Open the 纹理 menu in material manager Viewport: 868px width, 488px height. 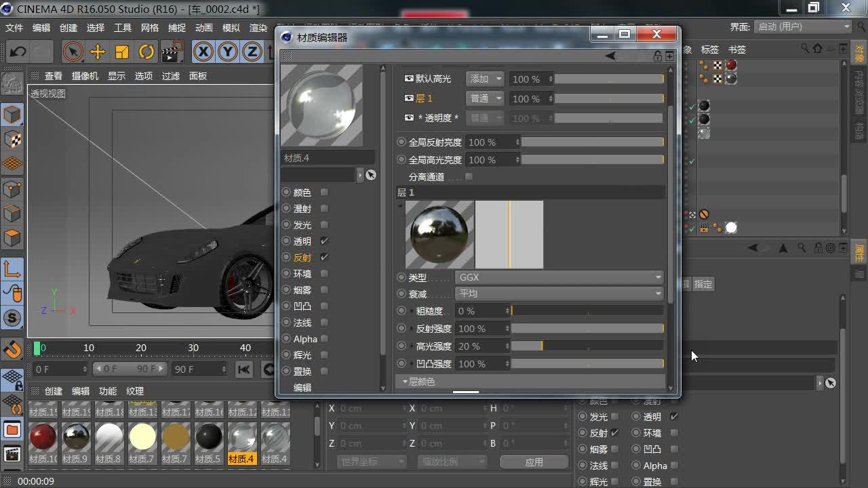135,391
